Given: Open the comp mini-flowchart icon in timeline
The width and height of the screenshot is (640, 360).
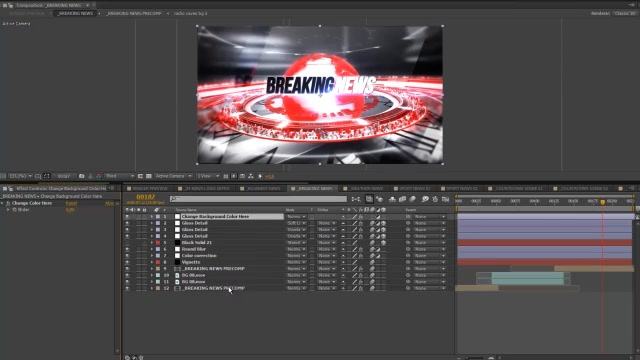Looking at the screenshot, I should [x=356, y=199].
